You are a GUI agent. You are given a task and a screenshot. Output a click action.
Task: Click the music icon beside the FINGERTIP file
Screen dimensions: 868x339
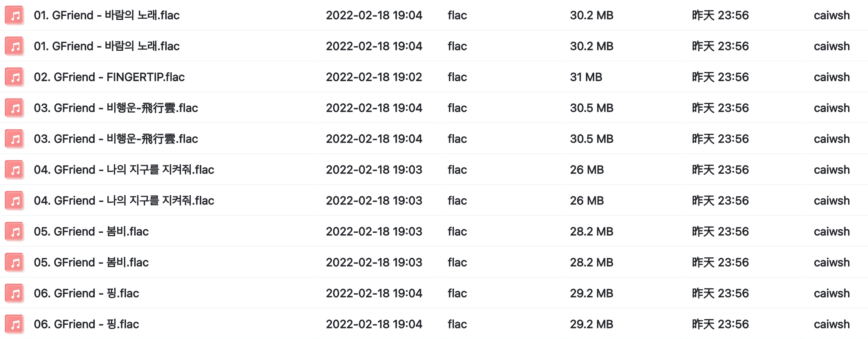point(15,77)
